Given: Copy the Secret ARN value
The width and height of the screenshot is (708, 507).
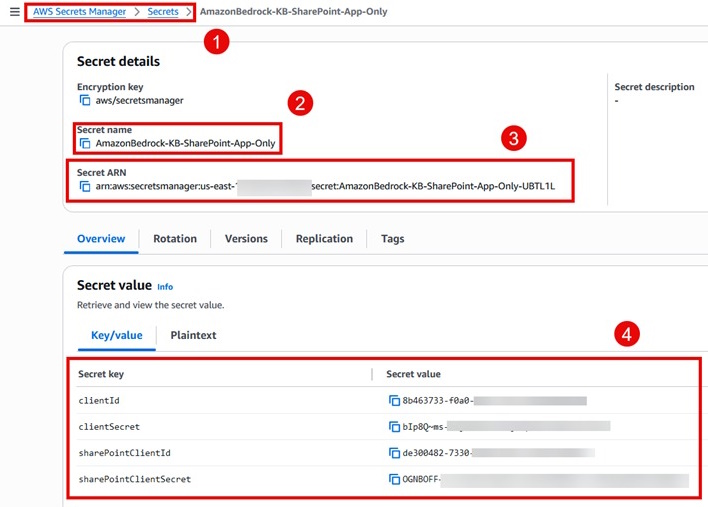Looking at the screenshot, I should [x=85, y=186].
